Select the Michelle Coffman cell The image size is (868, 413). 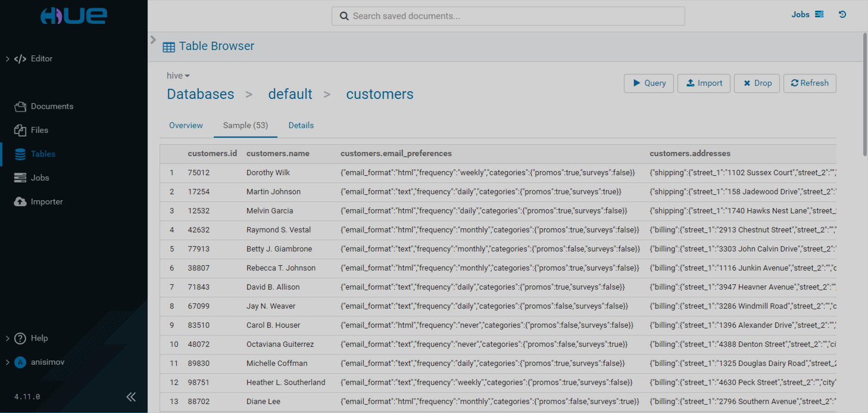[x=277, y=364]
